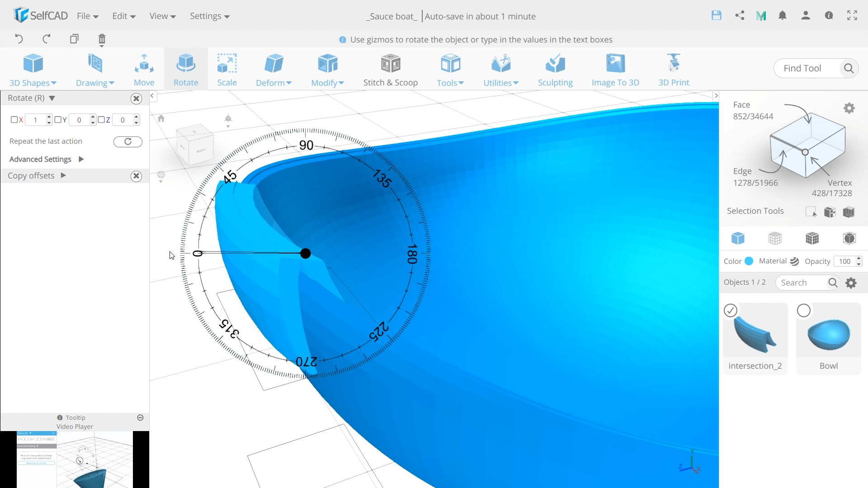This screenshot has height=488, width=868.
Task: Open Stitch & Scoop tool
Action: click(391, 70)
